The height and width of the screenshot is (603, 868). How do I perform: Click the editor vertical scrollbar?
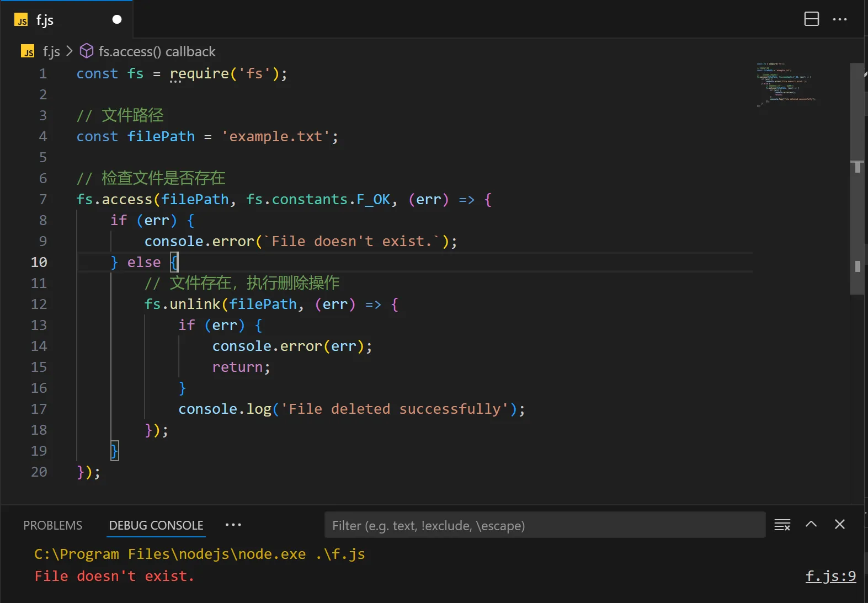(x=858, y=179)
